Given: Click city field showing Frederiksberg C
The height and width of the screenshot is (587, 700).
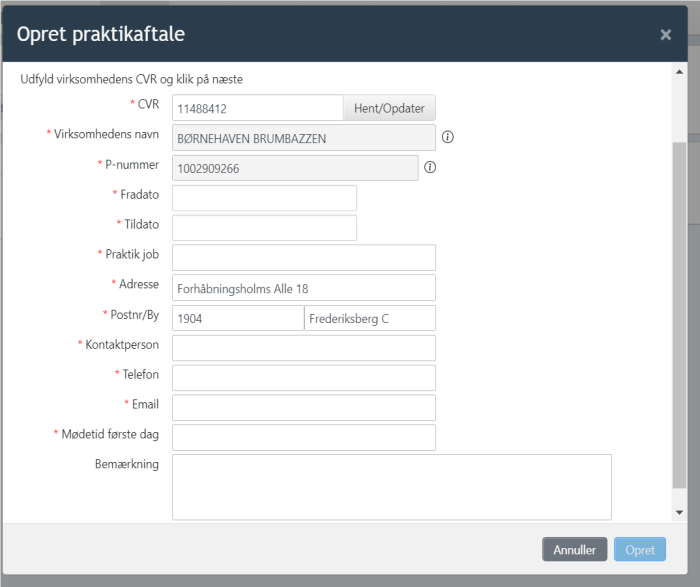Looking at the screenshot, I should 370,318.
